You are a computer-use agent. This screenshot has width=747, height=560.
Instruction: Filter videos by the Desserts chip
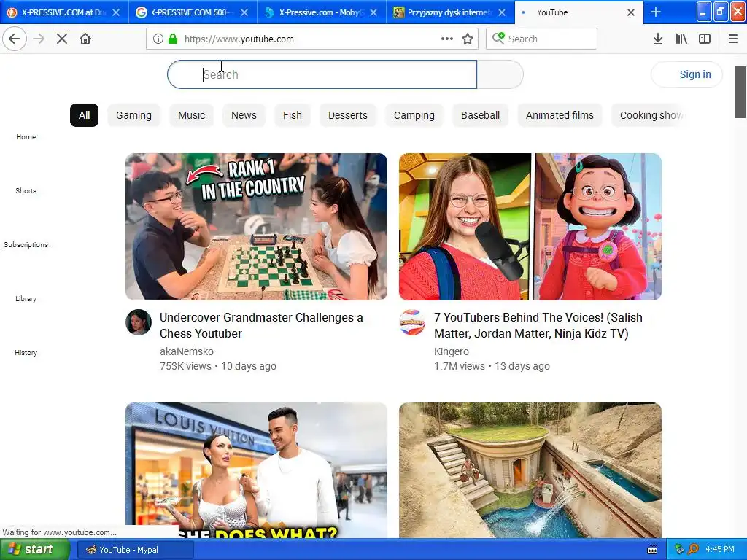pos(348,115)
